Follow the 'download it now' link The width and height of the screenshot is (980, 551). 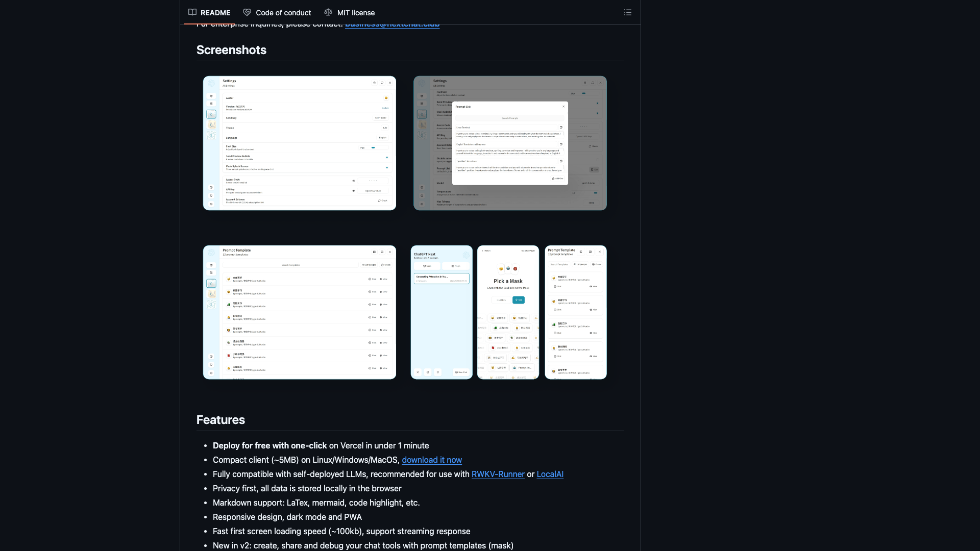[x=432, y=460]
